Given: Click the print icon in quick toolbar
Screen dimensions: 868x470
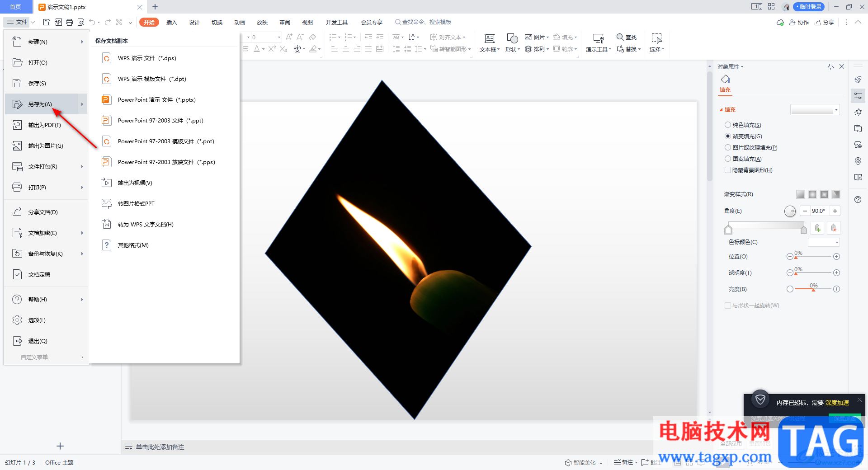Looking at the screenshot, I should pyautogui.click(x=69, y=22).
